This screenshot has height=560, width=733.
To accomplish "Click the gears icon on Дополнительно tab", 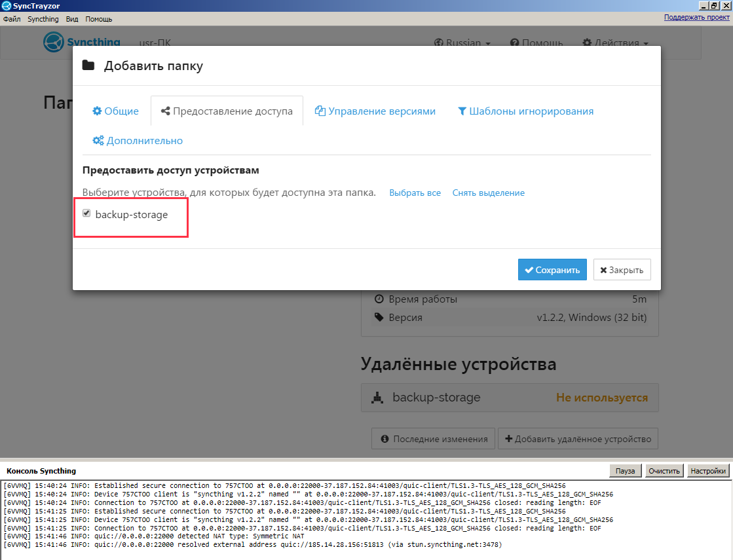I will (98, 140).
